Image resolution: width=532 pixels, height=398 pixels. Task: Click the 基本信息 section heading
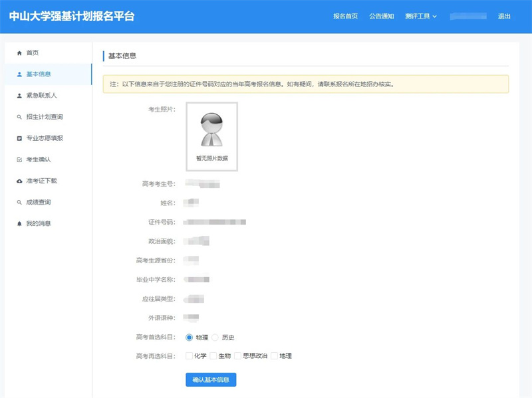click(122, 56)
